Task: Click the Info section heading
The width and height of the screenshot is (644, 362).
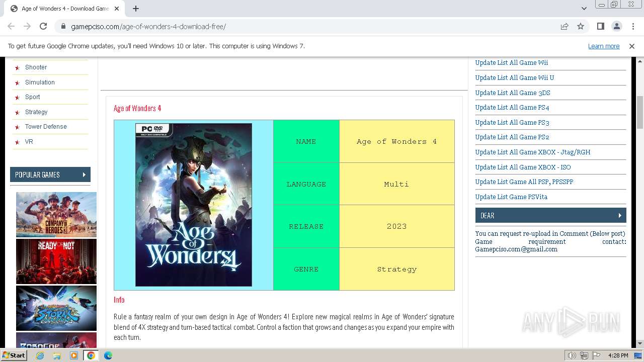Action: (119, 300)
